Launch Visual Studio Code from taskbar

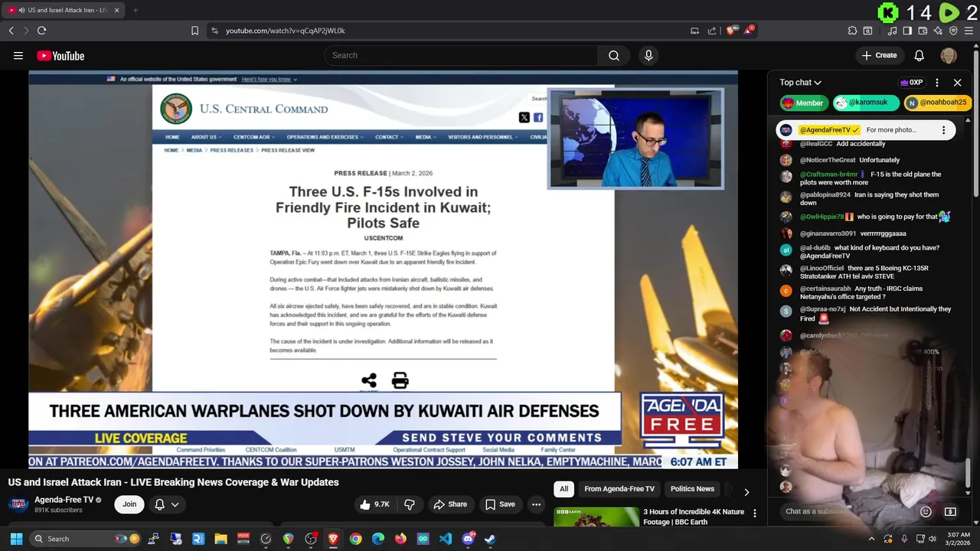[x=446, y=539]
